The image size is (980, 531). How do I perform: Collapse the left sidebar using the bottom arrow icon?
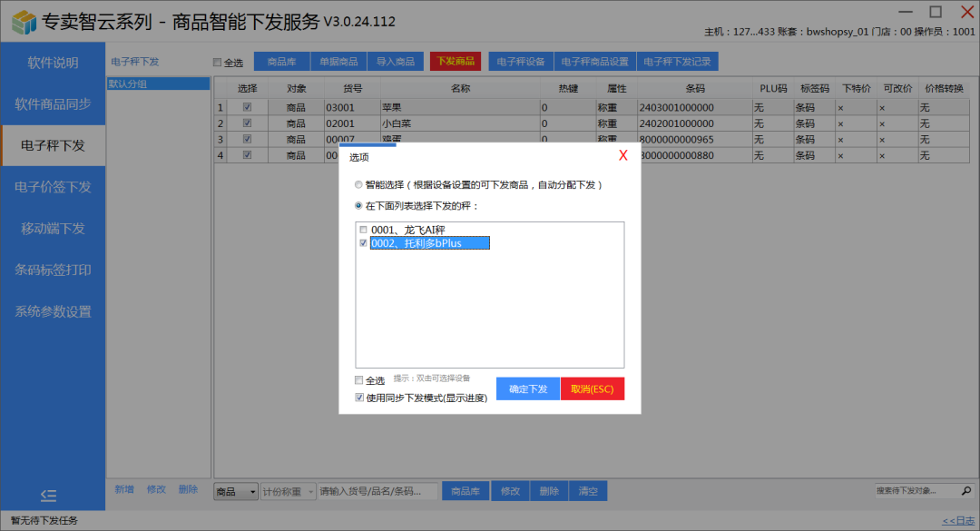(x=49, y=495)
